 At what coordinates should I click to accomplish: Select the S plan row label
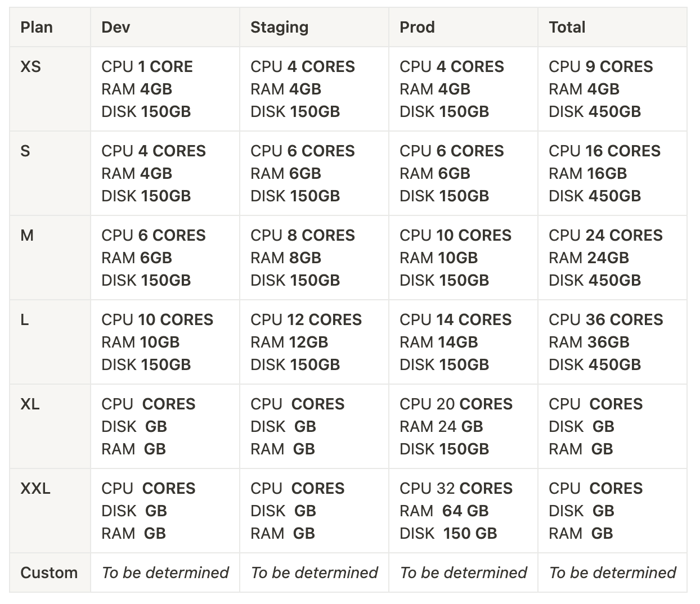(50, 173)
